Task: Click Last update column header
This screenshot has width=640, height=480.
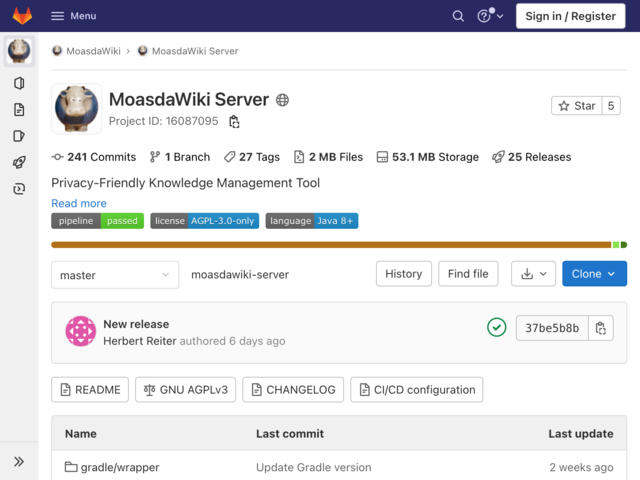Action: point(581,433)
